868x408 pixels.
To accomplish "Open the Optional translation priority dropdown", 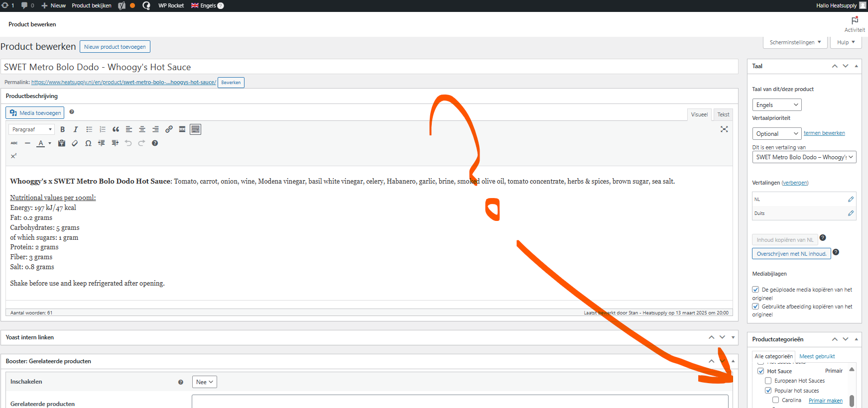I will click(x=777, y=134).
